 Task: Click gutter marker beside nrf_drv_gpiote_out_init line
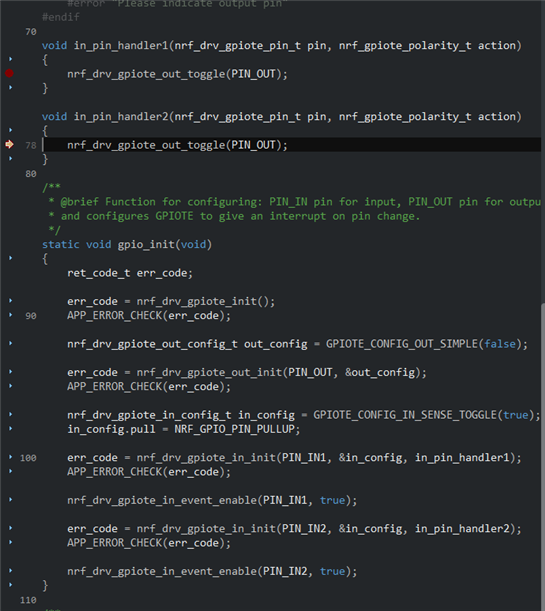pyautogui.click(x=11, y=372)
